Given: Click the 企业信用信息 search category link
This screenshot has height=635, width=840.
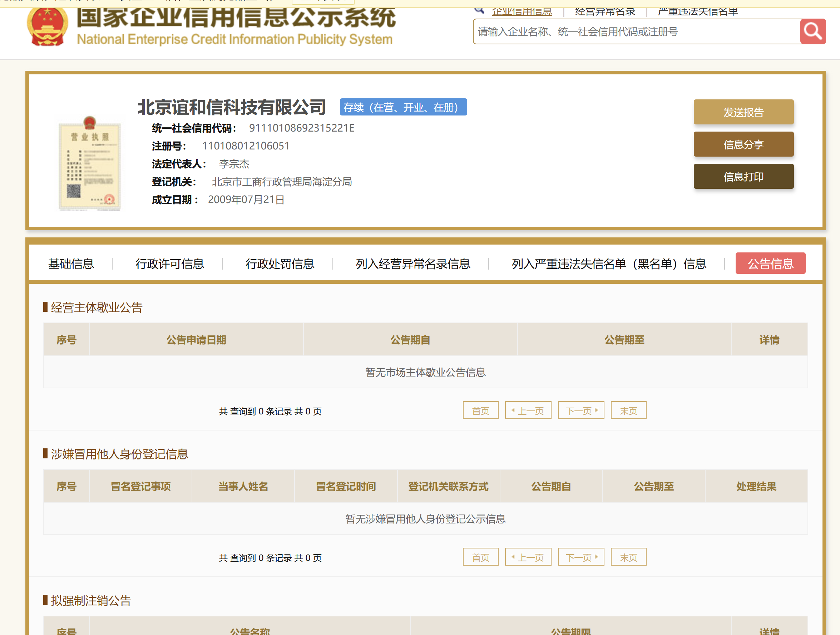Looking at the screenshot, I should (522, 11).
